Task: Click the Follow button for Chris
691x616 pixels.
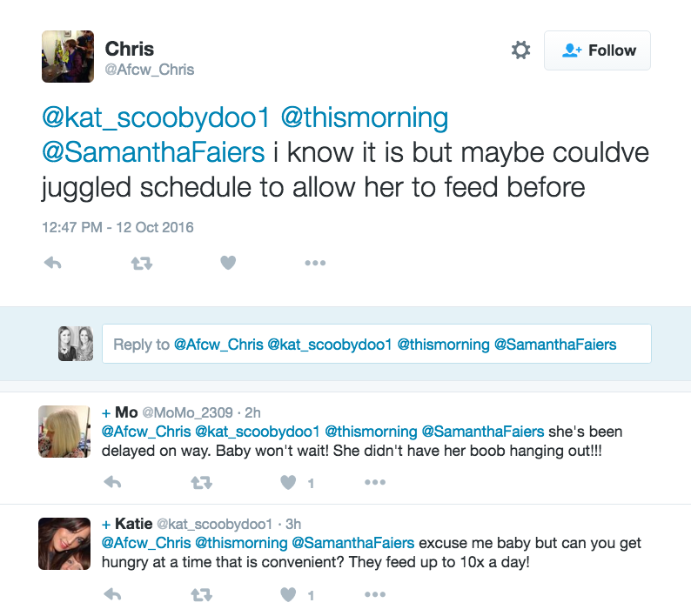Action: 598,50
